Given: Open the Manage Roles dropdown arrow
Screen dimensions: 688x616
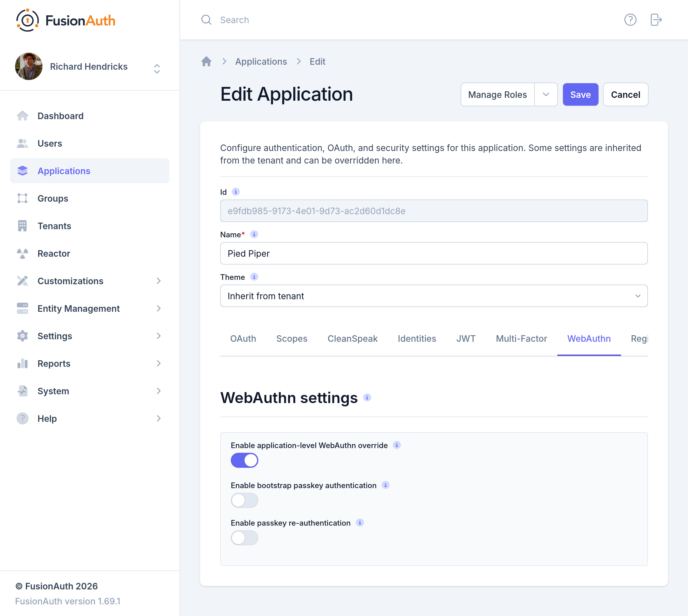Looking at the screenshot, I should [545, 94].
